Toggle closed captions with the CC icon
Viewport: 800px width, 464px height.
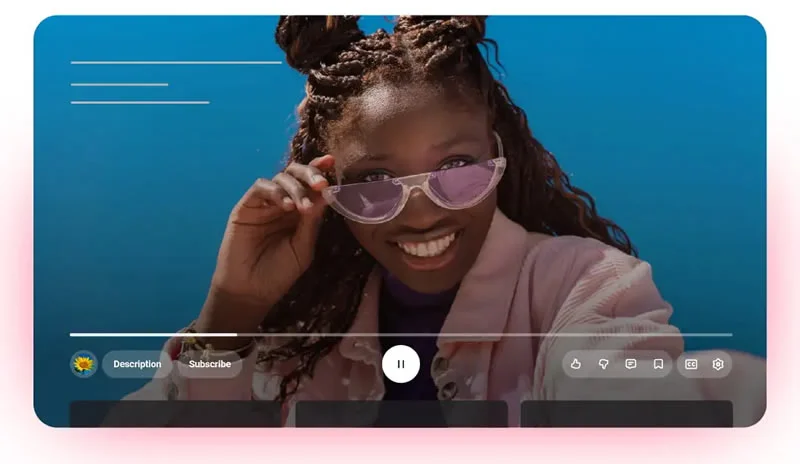690,364
